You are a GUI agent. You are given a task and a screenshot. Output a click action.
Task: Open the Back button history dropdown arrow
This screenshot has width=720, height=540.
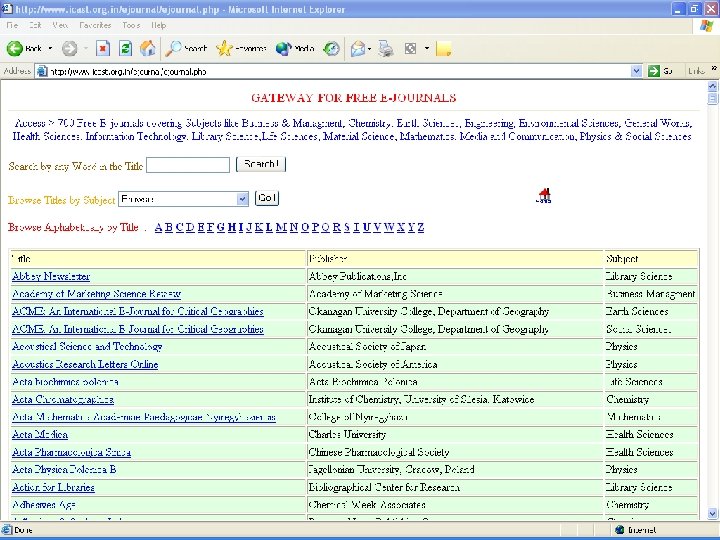[50, 48]
